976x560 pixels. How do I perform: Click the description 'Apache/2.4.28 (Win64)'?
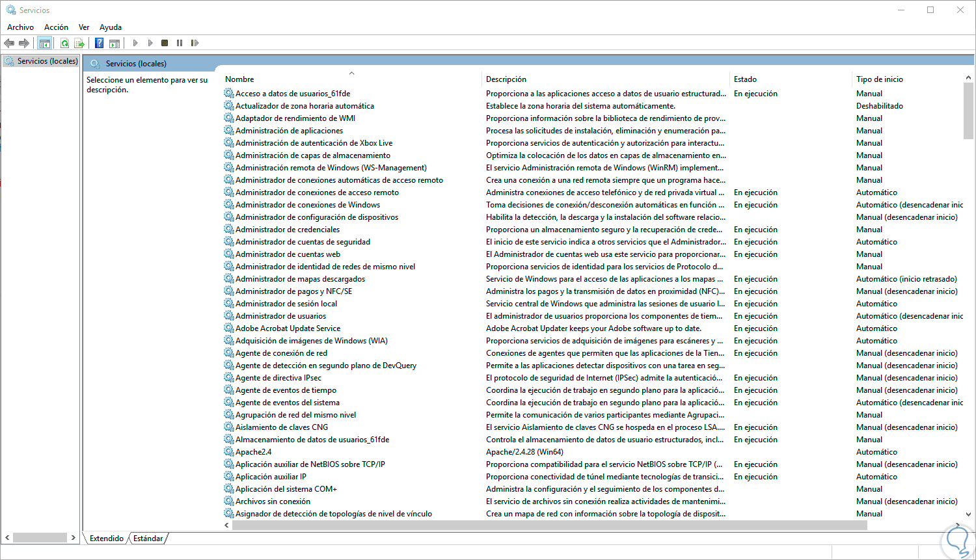pos(524,451)
